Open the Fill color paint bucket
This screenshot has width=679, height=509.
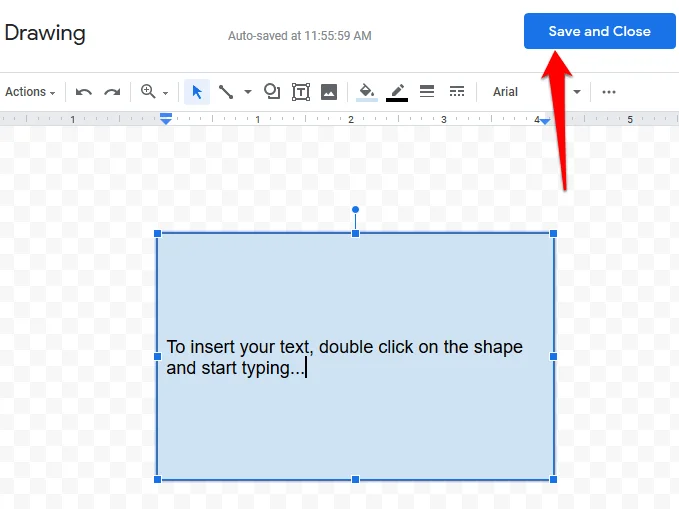tap(367, 92)
